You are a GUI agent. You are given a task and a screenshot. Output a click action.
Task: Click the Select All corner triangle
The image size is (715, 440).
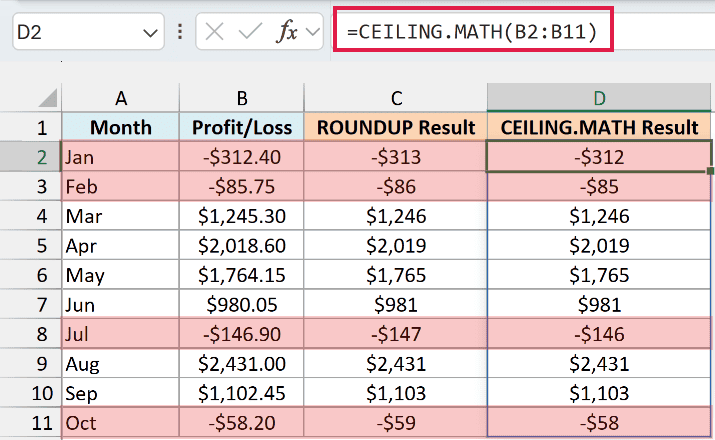48,98
